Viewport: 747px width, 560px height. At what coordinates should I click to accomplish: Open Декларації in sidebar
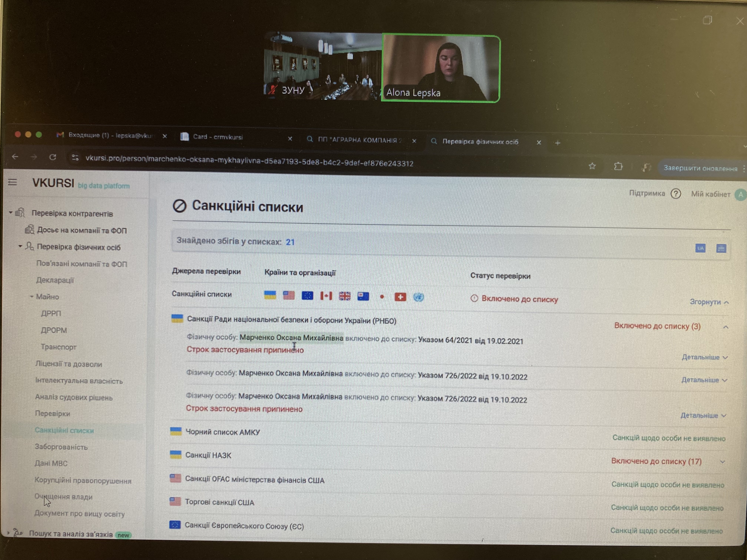55,280
